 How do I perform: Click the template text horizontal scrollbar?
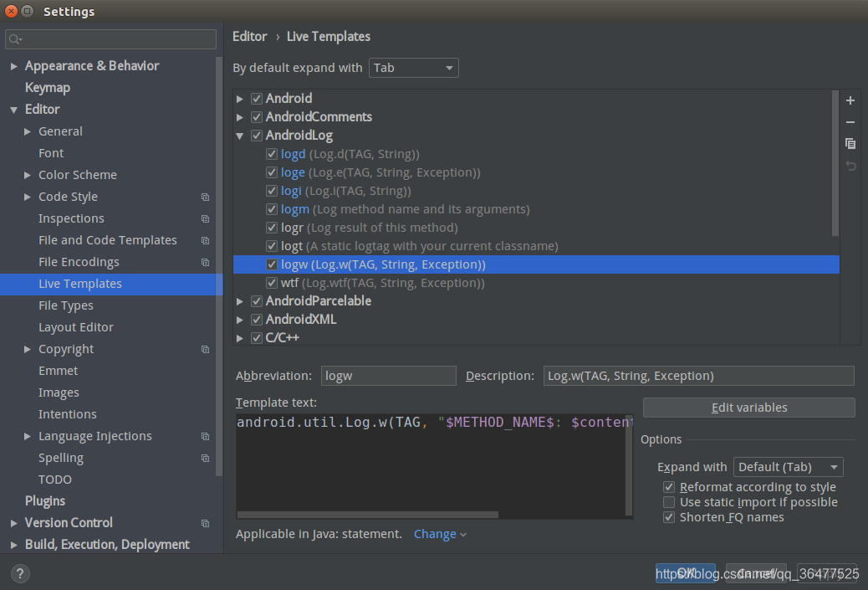(x=368, y=515)
